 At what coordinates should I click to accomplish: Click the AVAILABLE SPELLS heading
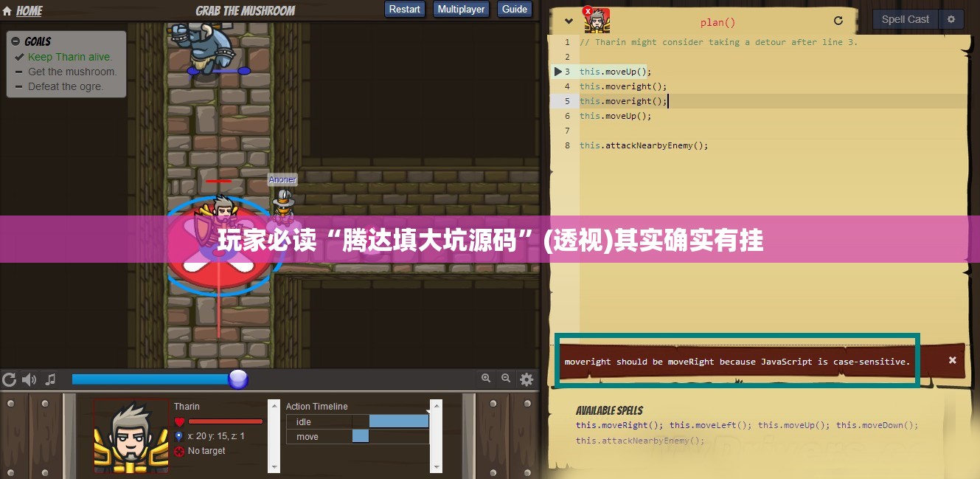coord(609,410)
